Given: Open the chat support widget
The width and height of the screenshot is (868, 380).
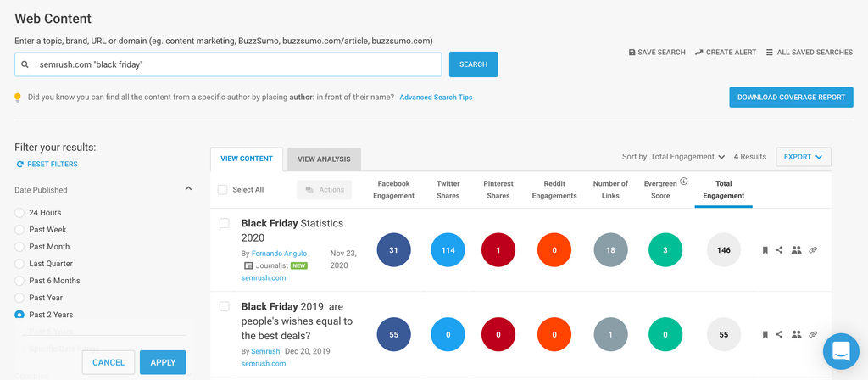Looking at the screenshot, I should [841, 349].
